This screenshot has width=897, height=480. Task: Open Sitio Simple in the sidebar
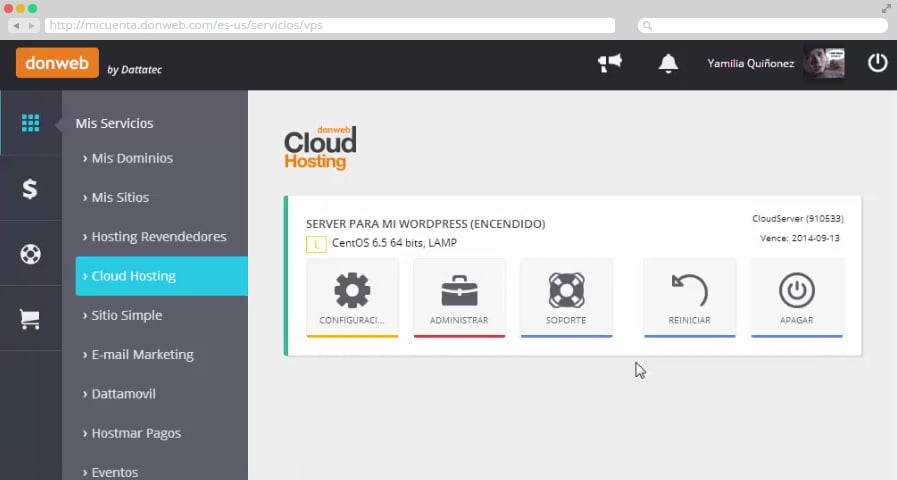coord(122,315)
